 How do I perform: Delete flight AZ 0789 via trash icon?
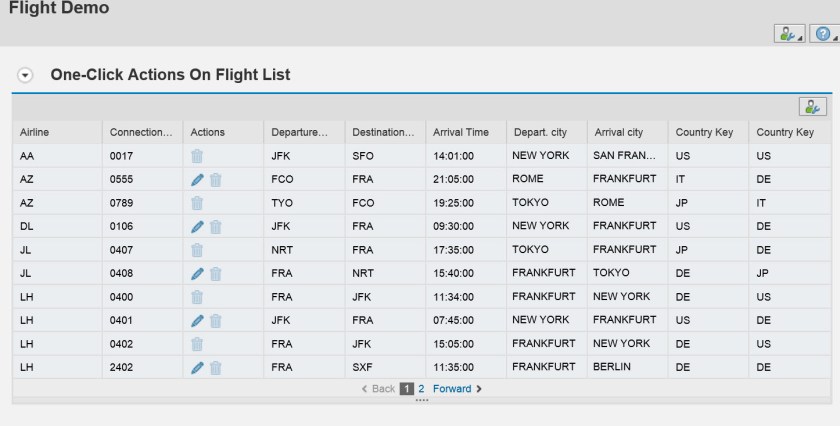pyautogui.click(x=197, y=203)
